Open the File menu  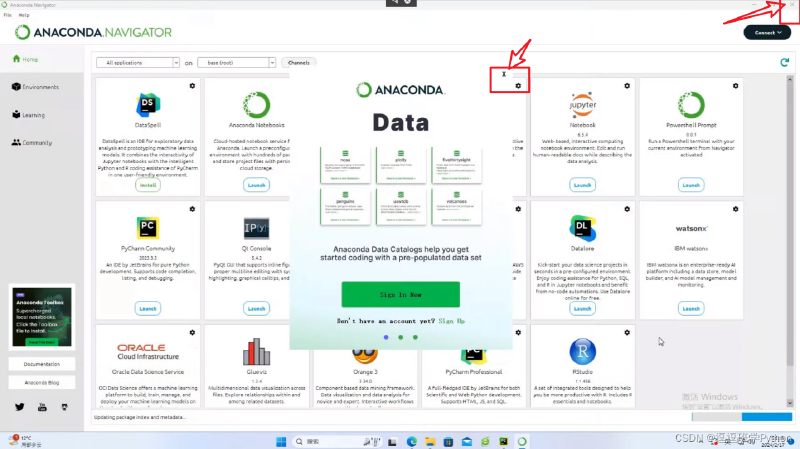(x=8, y=15)
